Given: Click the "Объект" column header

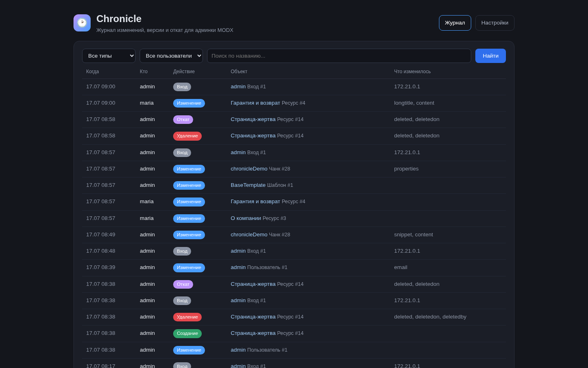Looking at the screenshot, I should click(239, 71).
